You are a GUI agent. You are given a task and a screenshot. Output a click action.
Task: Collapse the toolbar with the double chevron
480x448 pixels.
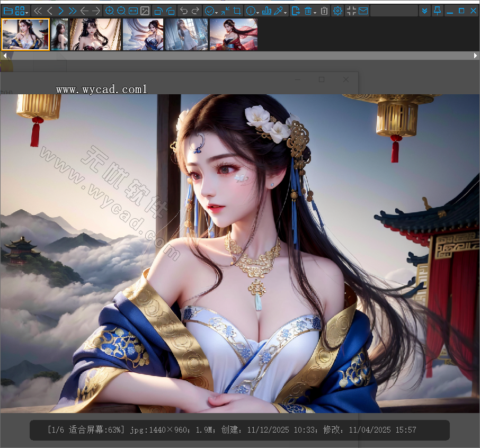[x=424, y=11]
